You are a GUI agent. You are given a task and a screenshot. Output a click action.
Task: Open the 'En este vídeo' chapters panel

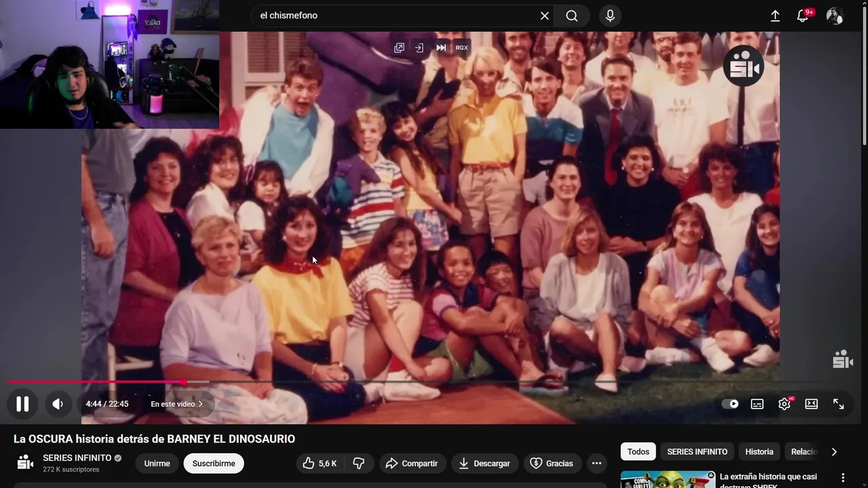tap(177, 404)
